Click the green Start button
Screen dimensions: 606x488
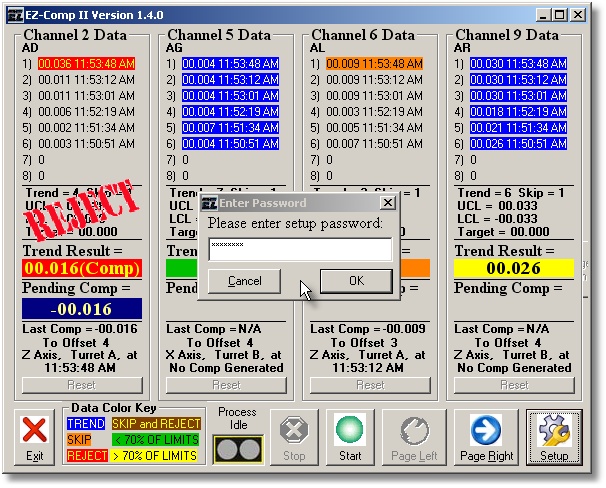click(x=350, y=437)
